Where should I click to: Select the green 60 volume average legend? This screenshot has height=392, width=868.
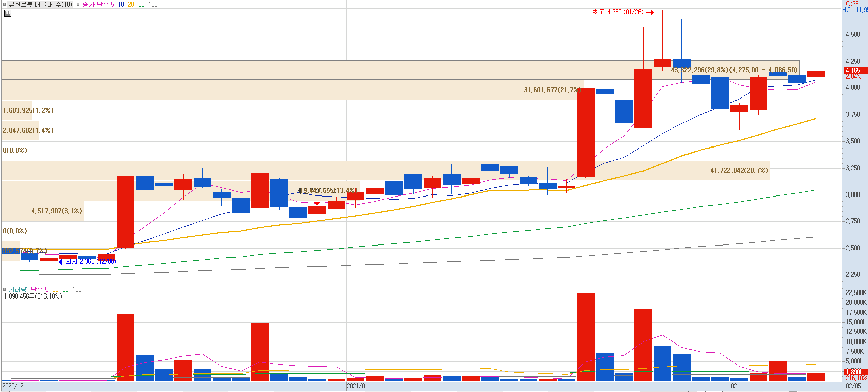65,289
